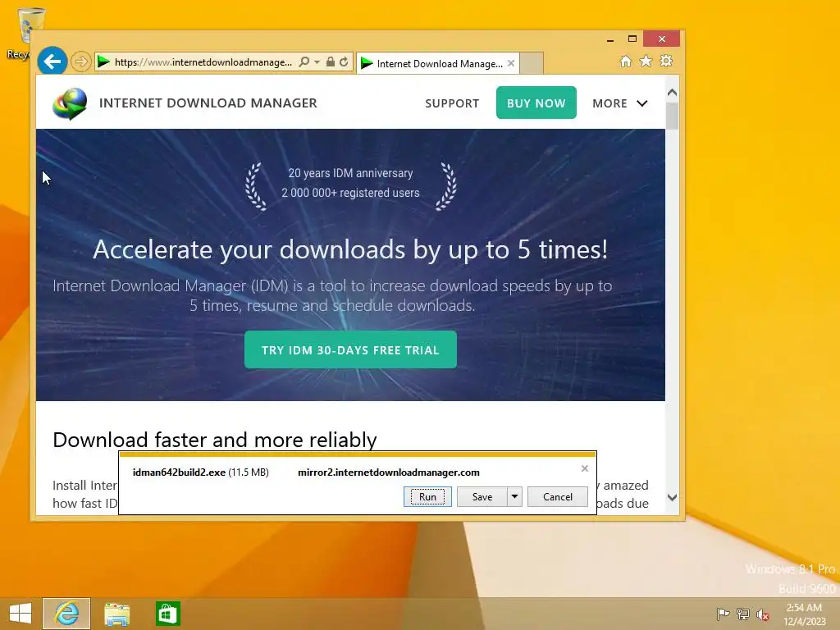Click the Action Center flag tray icon
The height and width of the screenshot is (630, 840).
(723, 614)
